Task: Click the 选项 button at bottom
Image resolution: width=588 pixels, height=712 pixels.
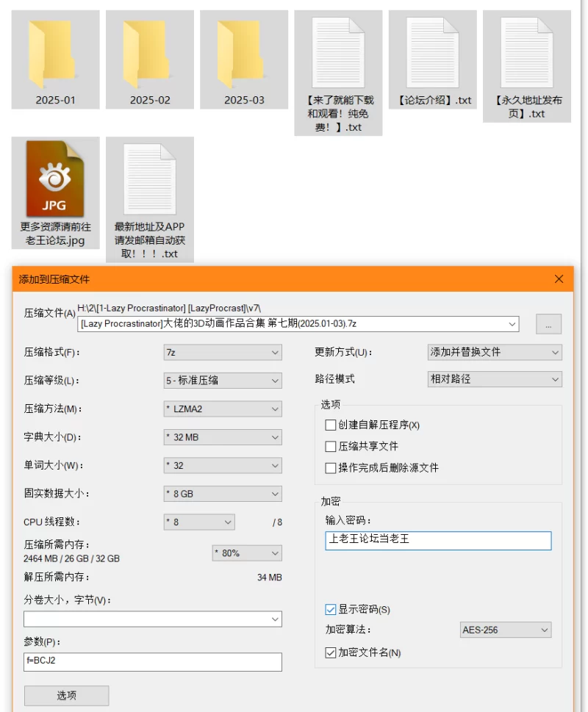Action: [x=66, y=696]
